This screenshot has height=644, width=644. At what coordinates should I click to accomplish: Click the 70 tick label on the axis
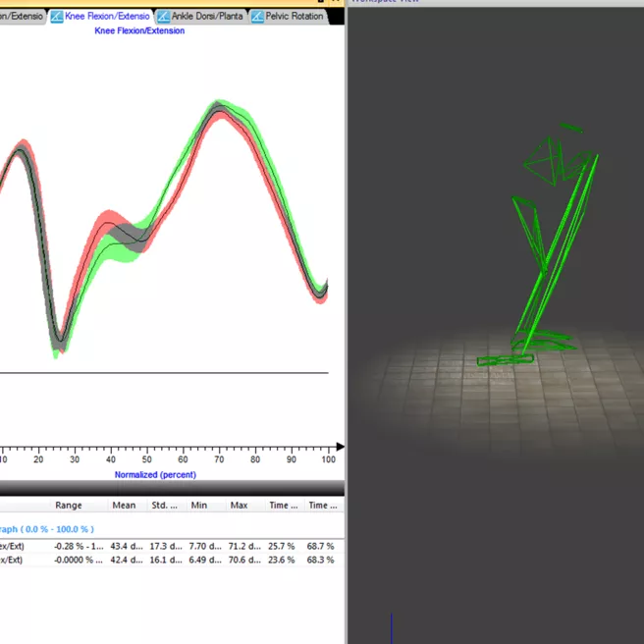point(219,459)
